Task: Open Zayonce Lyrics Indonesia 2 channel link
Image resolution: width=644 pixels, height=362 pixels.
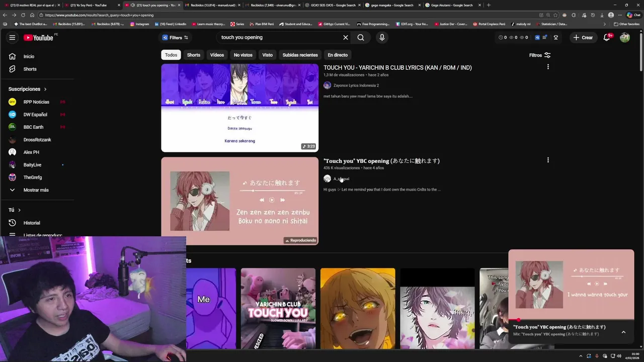Action: tap(356, 85)
